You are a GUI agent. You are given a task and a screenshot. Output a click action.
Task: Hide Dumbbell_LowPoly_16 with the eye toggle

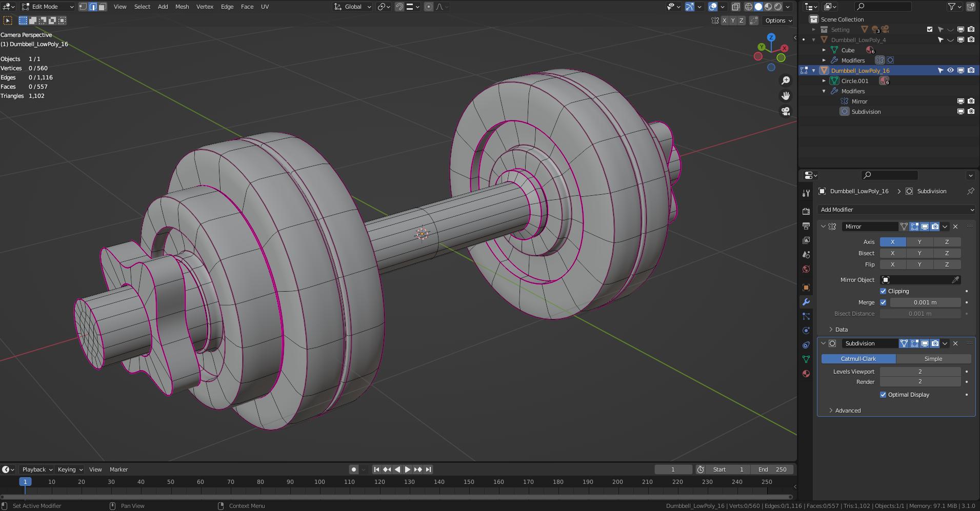(x=950, y=70)
